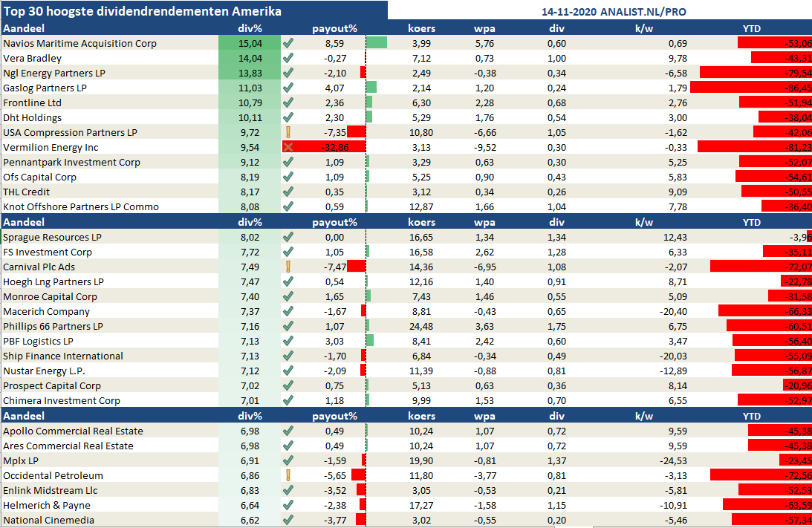Click the green check in the Gaslog Partners LP row
The width and height of the screenshot is (812, 528).
[288, 88]
